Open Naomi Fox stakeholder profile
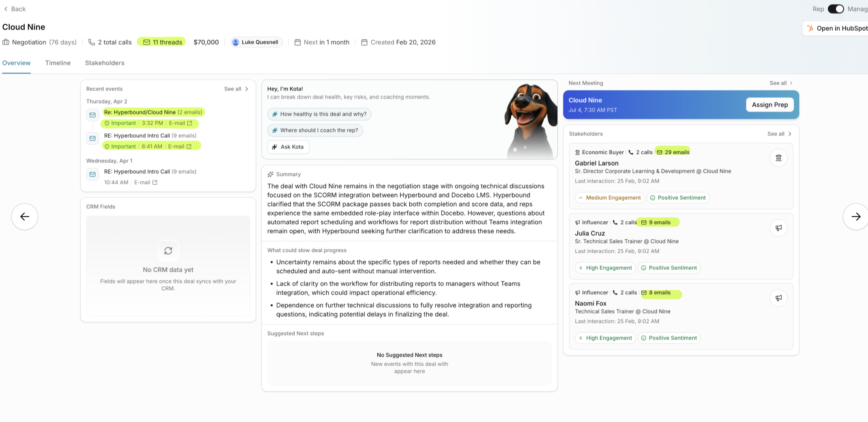Screen dimensions: 868x422 591,303
